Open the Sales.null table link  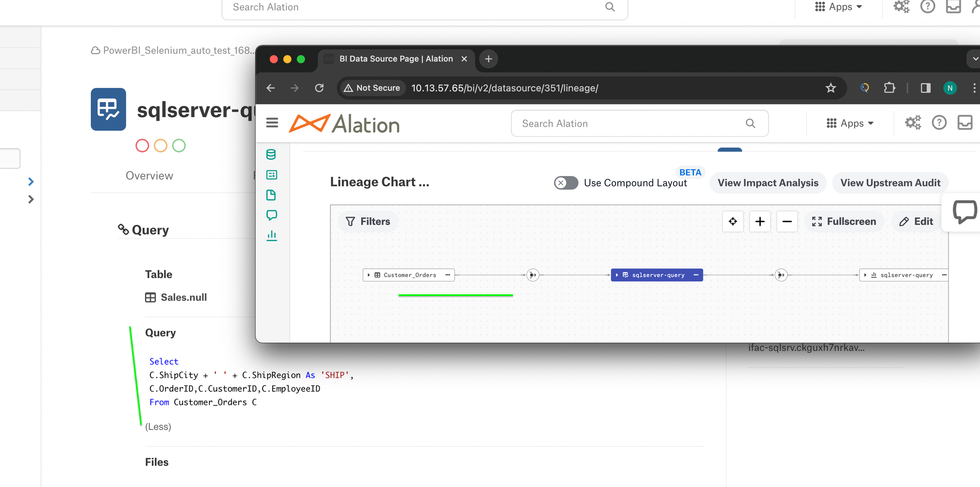point(184,297)
